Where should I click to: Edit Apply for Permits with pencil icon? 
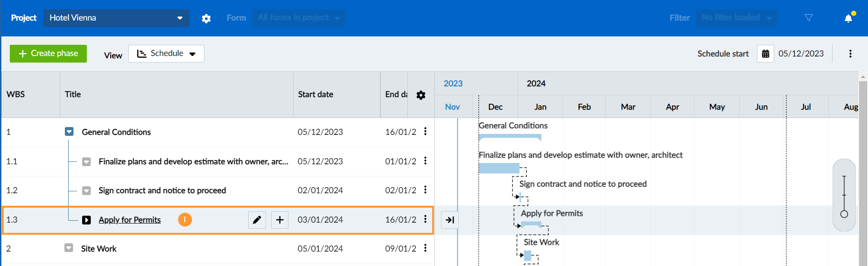click(x=257, y=220)
